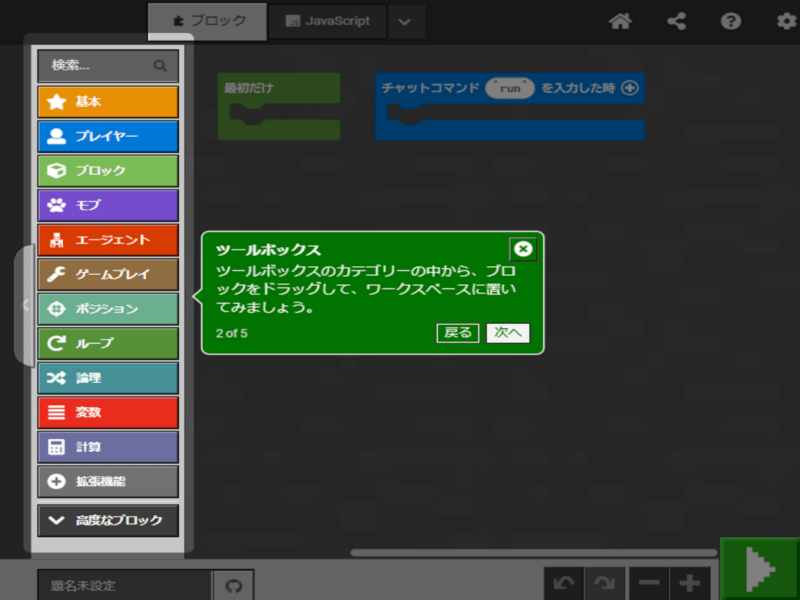The width and height of the screenshot is (800, 600).
Task: Zoom in with the plus icon
Action: 689,584
